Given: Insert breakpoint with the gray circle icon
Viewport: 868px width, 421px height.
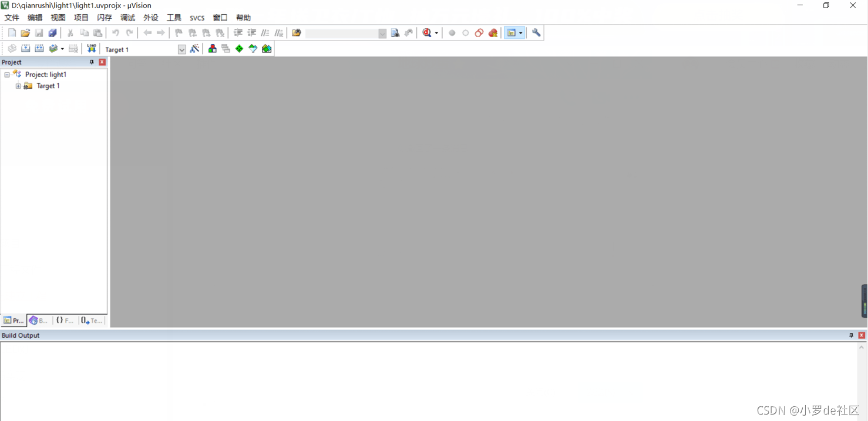Looking at the screenshot, I should pos(452,33).
